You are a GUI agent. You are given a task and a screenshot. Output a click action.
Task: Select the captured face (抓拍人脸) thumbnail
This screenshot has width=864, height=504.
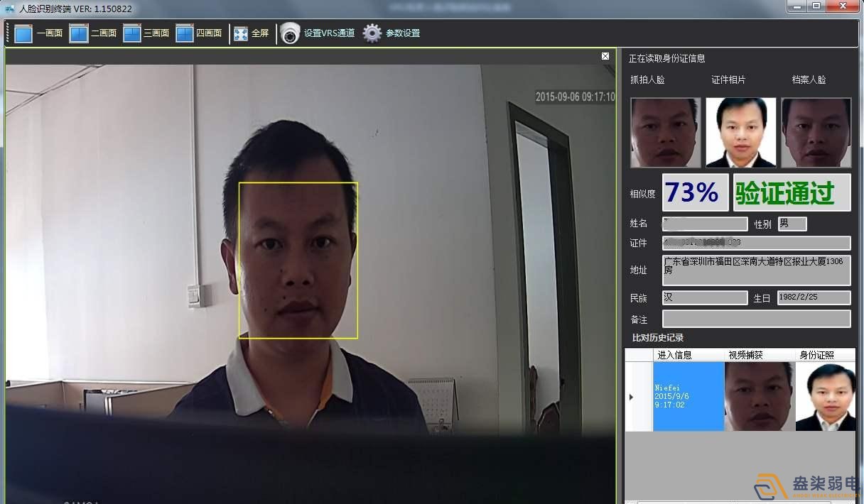[x=665, y=132]
